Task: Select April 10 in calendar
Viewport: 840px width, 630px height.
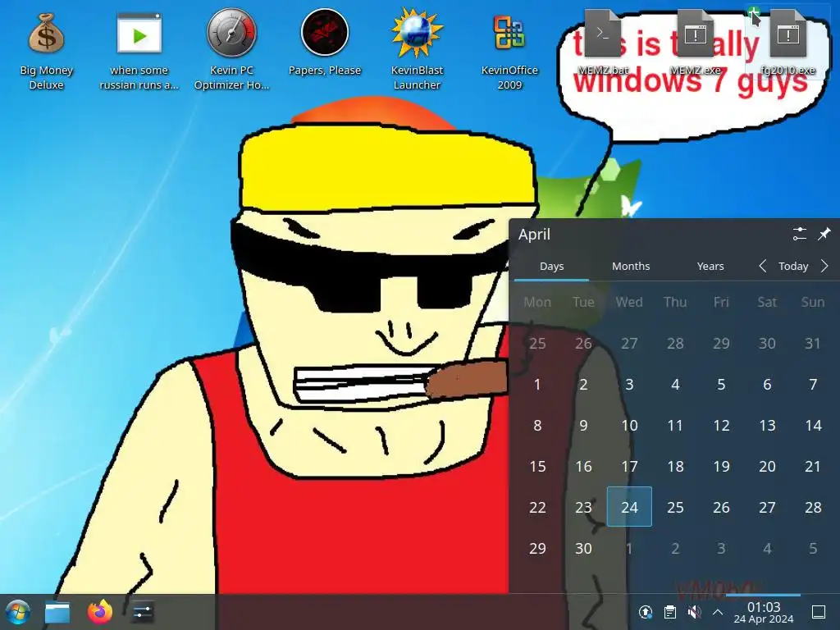Action: [629, 426]
